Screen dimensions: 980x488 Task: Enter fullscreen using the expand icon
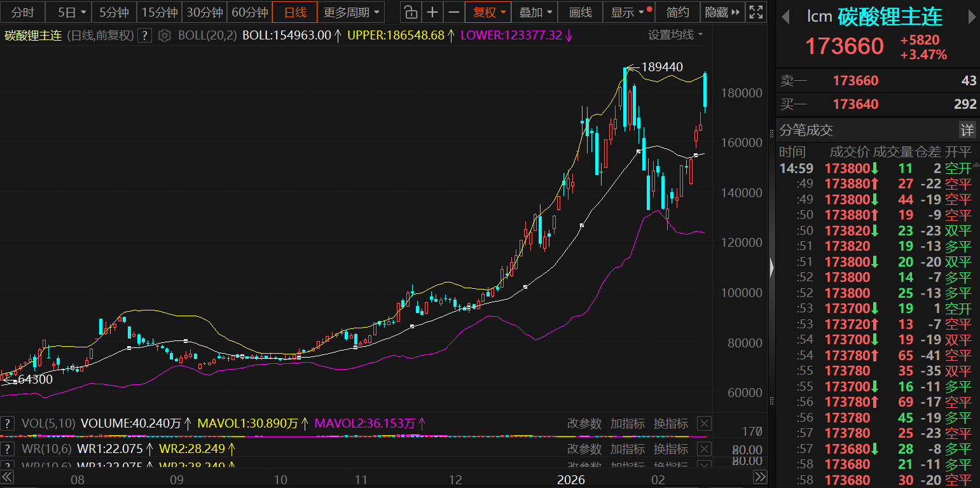click(x=756, y=12)
